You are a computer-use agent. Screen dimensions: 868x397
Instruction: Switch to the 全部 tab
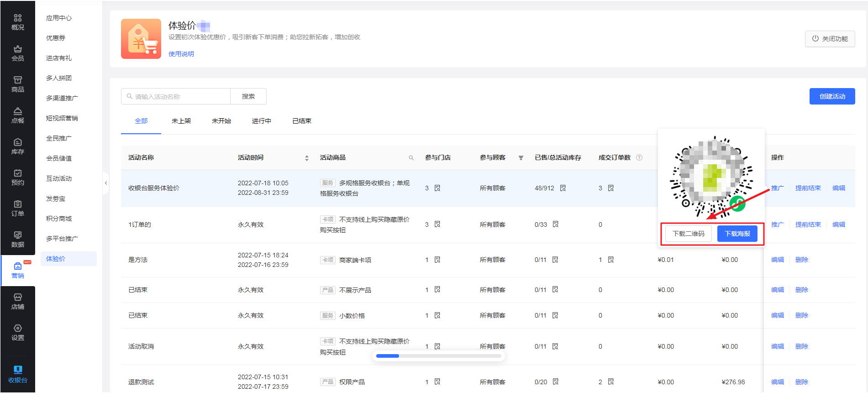141,121
